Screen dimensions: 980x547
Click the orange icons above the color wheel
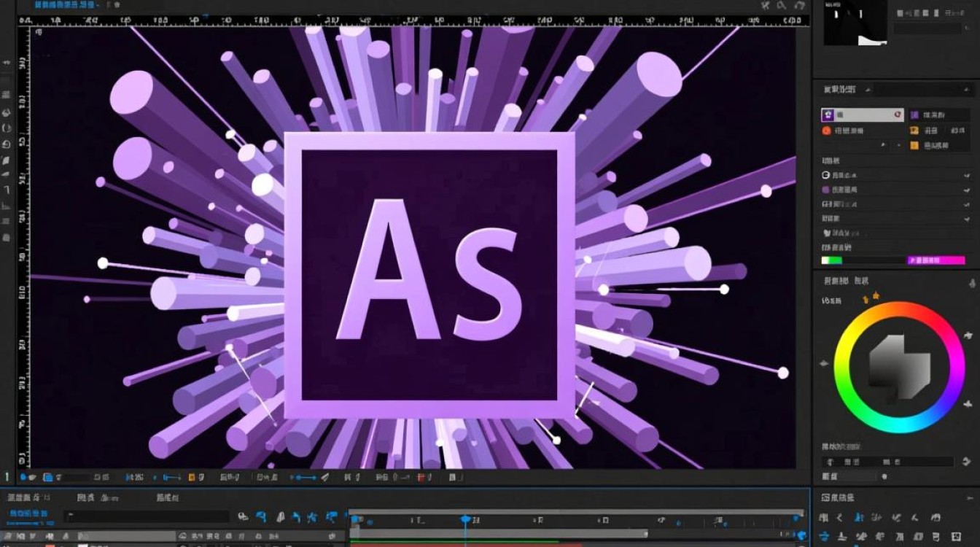pyautogui.click(x=871, y=297)
